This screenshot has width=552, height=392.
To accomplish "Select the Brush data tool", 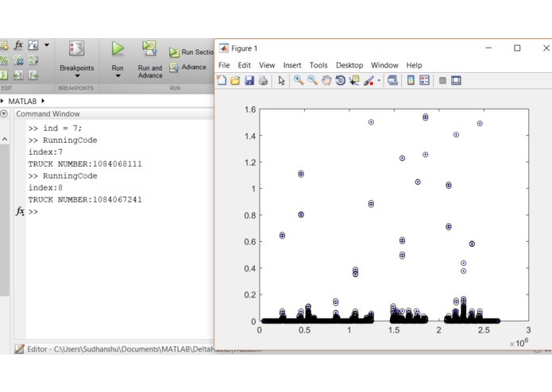I will pyautogui.click(x=369, y=80).
